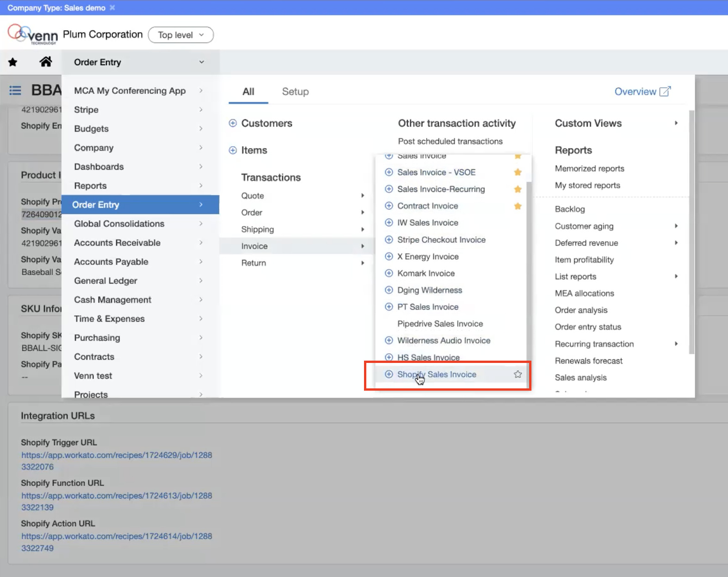Expand Return submenu

pos(363,263)
